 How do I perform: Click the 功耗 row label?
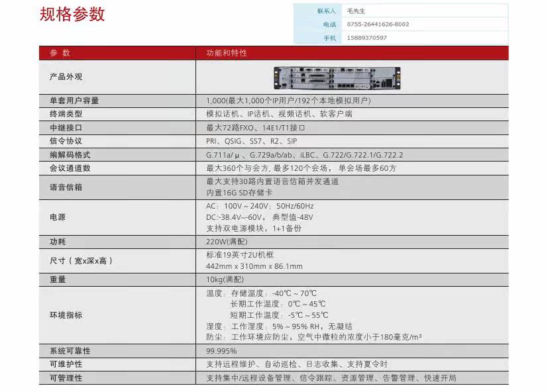click(x=57, y=242)
